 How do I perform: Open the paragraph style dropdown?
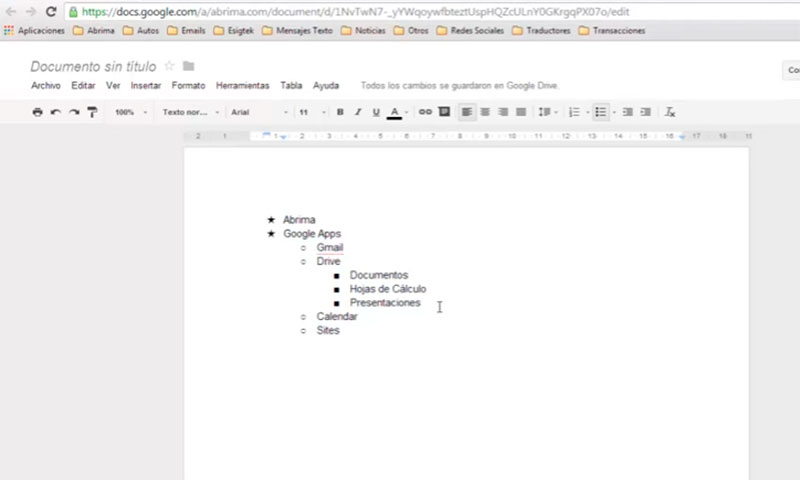(191, 112)
